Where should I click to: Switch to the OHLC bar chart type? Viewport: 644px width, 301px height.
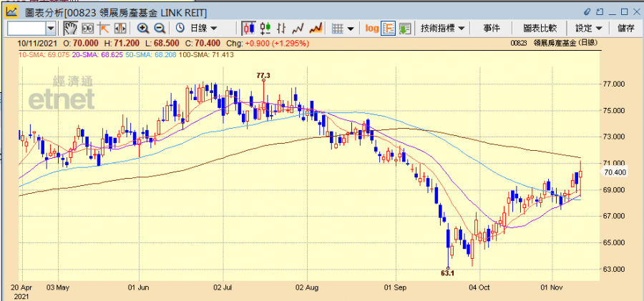[282, 28]
